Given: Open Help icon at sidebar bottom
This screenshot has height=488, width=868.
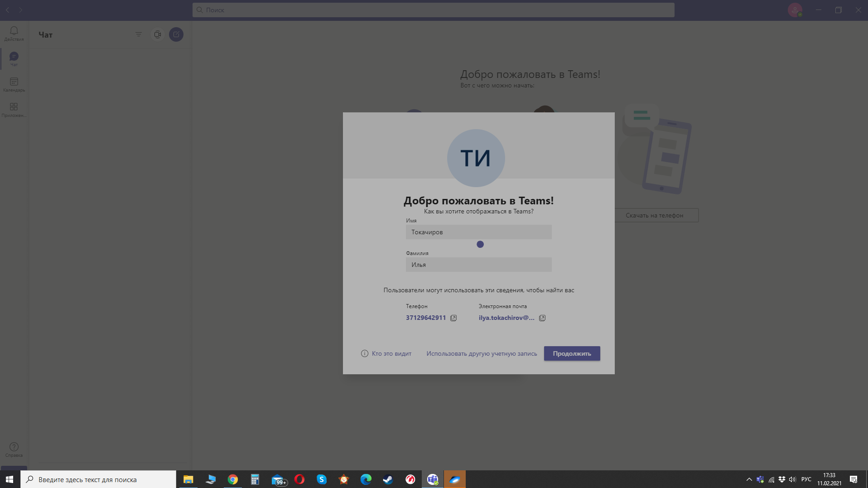Looking at the screenshot, I should coord(14,449).
